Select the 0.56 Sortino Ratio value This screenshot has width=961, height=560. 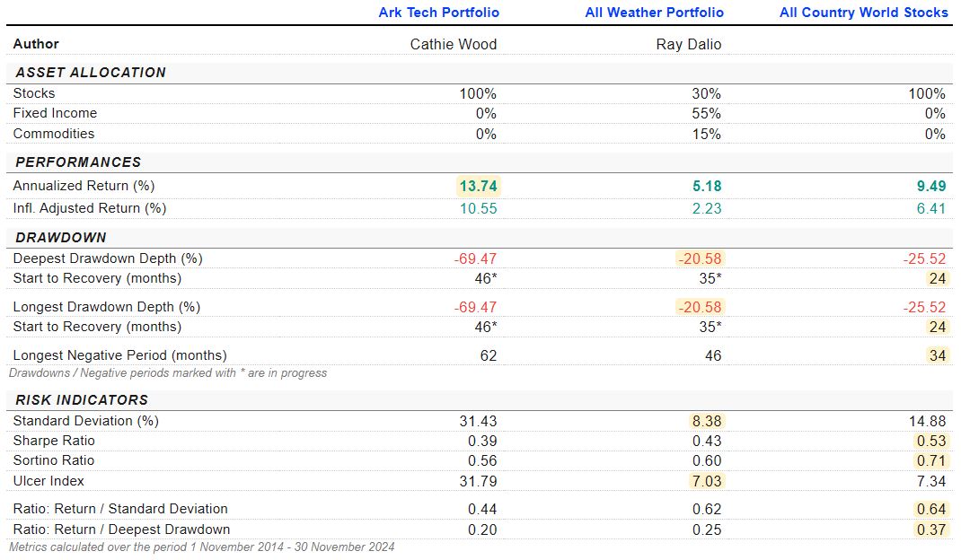click(482, 460)
